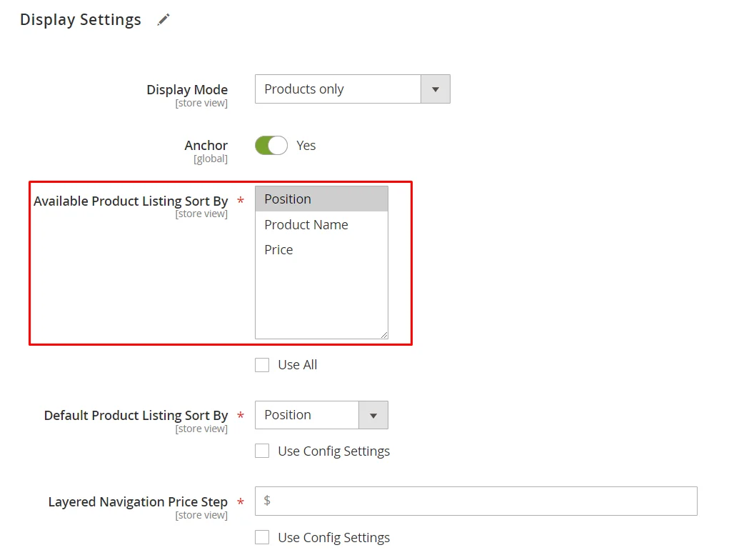The image size is (729, 560).
Task: Open the Display Mode dropdown
Action: pyautogui.click(x=338, y=89)
